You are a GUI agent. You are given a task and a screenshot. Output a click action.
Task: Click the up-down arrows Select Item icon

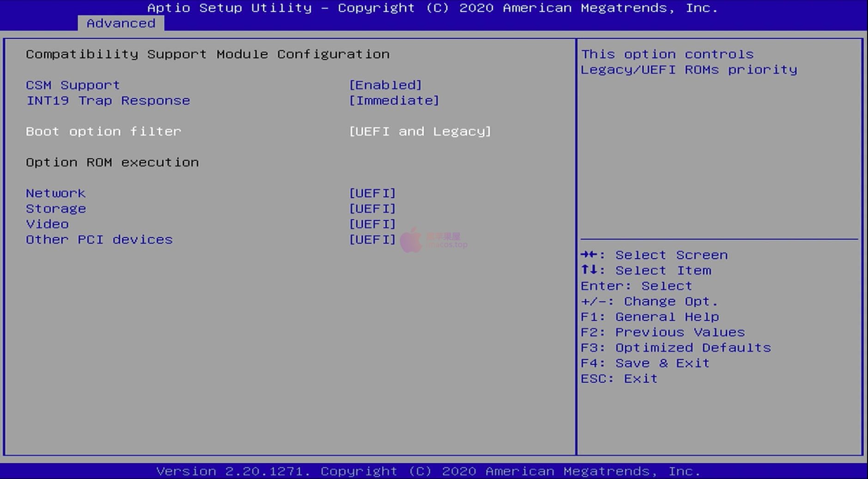point(589,270)
